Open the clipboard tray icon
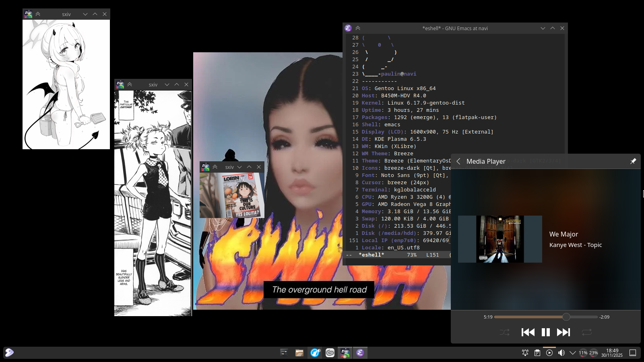 (537, 353)
